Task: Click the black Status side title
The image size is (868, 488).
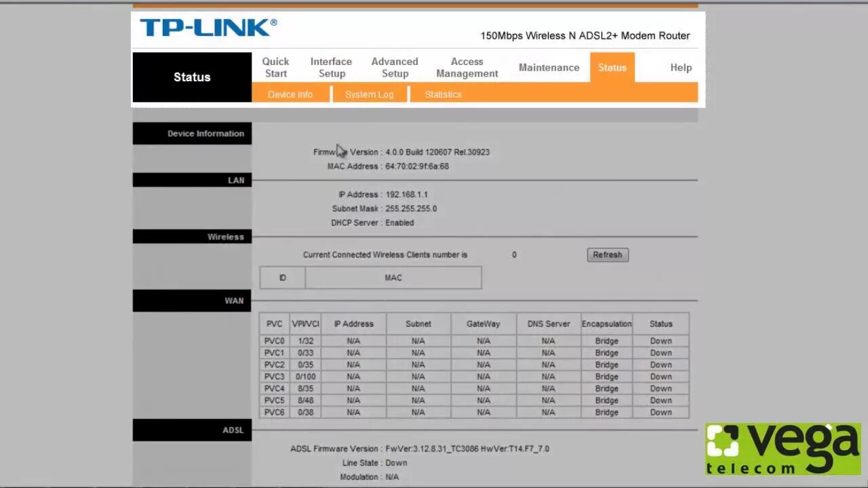Action: (x=192, y=77)
